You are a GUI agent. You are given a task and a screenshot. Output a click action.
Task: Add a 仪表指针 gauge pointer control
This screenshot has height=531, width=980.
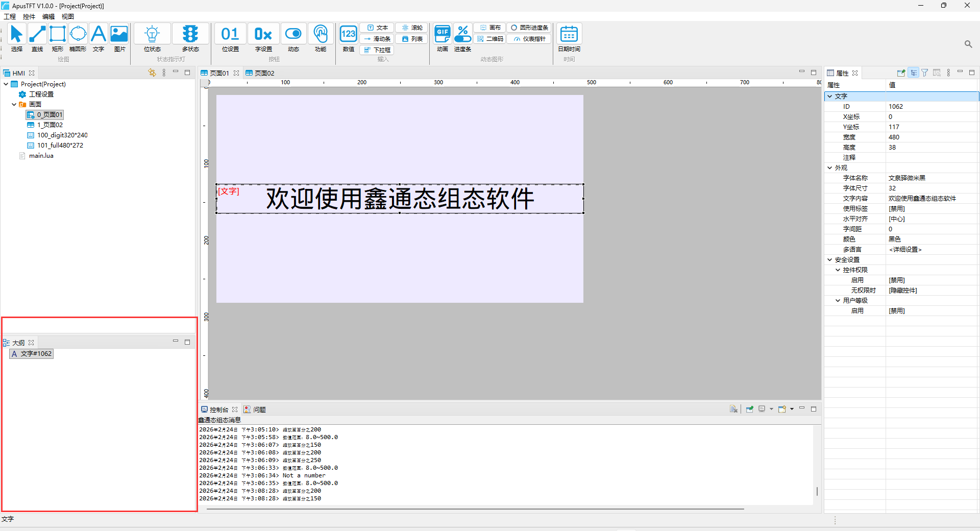[x=529, y=39]
